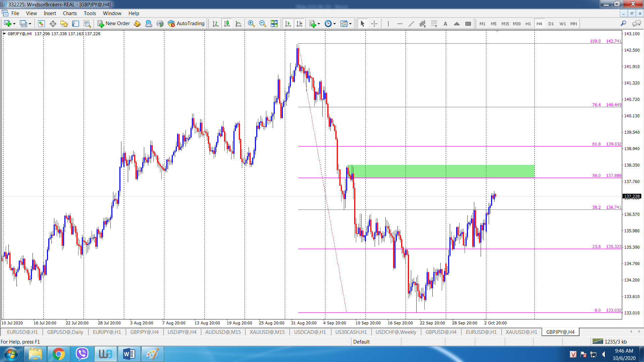The height and width of the screenshot is (362, 644).
Task: Select the horizontal line drawing tool
Action: [x=399, y=23]
